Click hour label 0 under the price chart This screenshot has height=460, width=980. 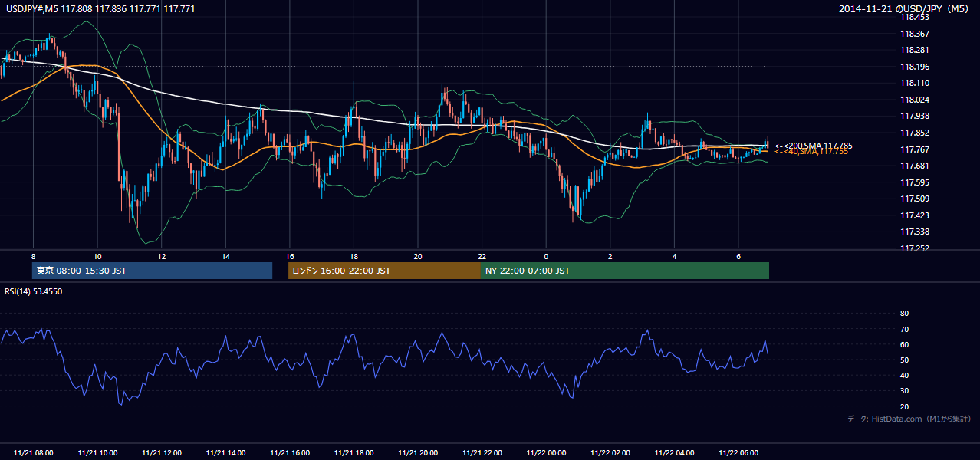(x=546, y=255)
